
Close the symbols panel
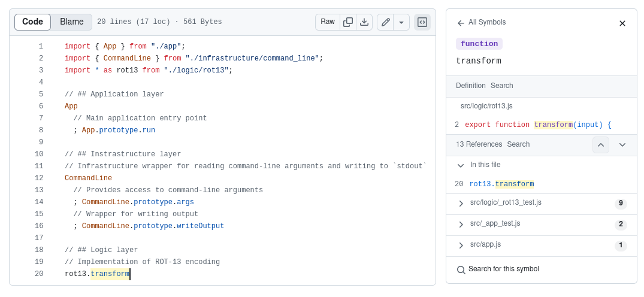pyautogui.click(x=622, y=23)
